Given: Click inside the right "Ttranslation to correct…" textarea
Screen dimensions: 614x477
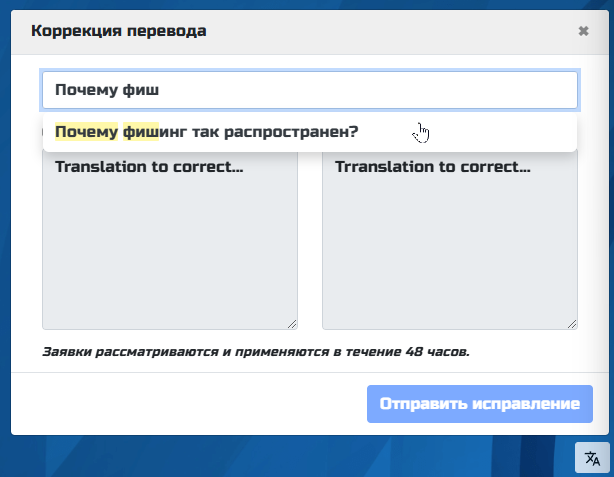Looking at the screenshot, I should click(x=450, y=250).
